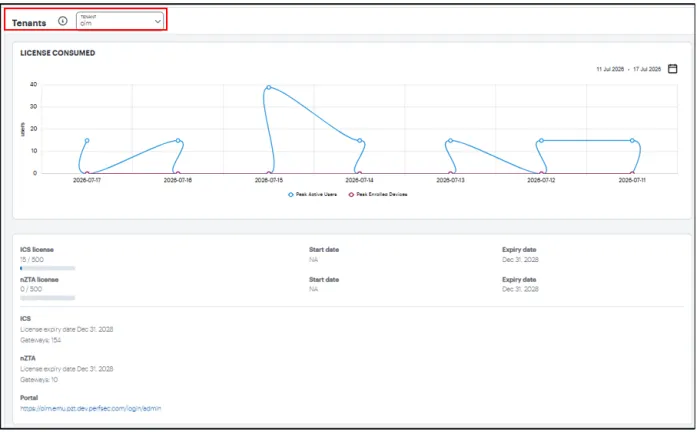Click the Tenants page title

[29, 23]
